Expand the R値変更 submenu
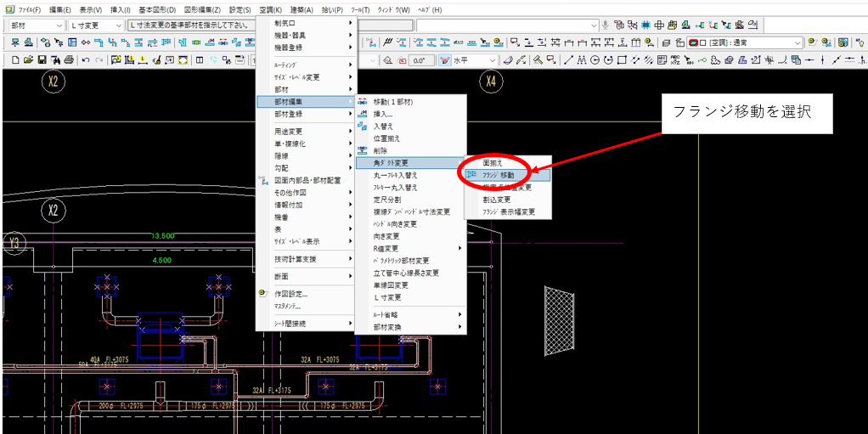The image size is (868, 434). (x=409, y=248)
